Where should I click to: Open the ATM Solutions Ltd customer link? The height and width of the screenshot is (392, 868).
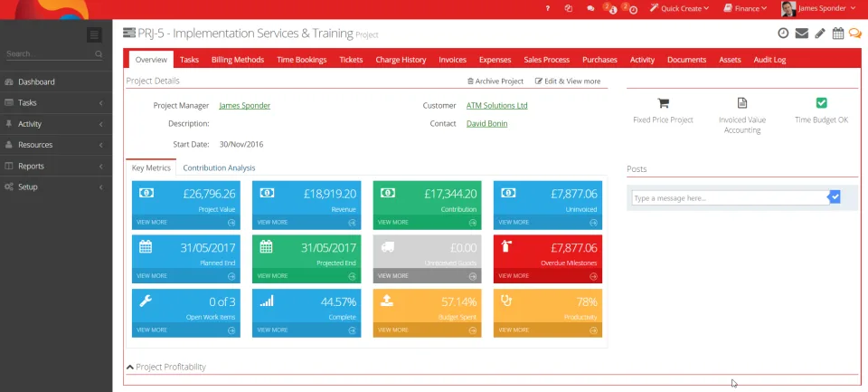click(496, 105)
